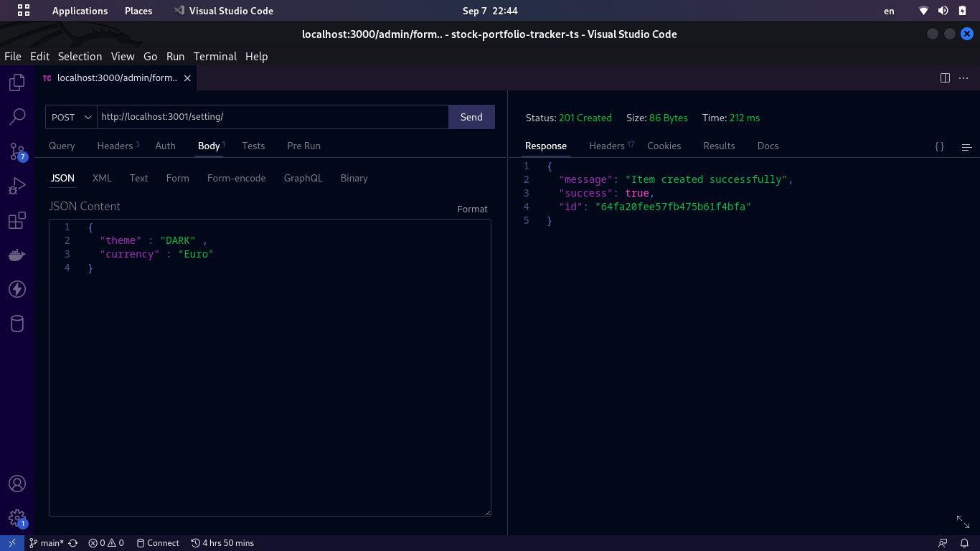Screen dimensions: 980x551
Task: Select XML body type
Action: [102, 178]
